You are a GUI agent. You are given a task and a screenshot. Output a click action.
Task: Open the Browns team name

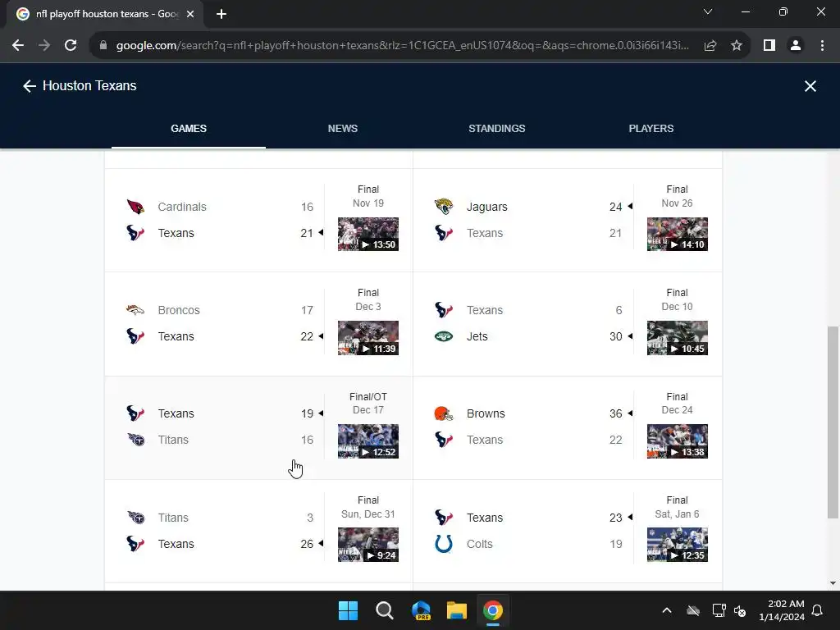(x=486, y=413)
